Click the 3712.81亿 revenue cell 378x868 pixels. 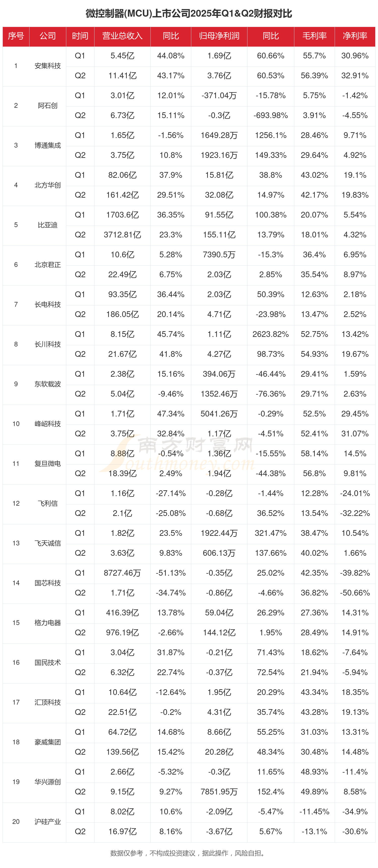[122, 235]
